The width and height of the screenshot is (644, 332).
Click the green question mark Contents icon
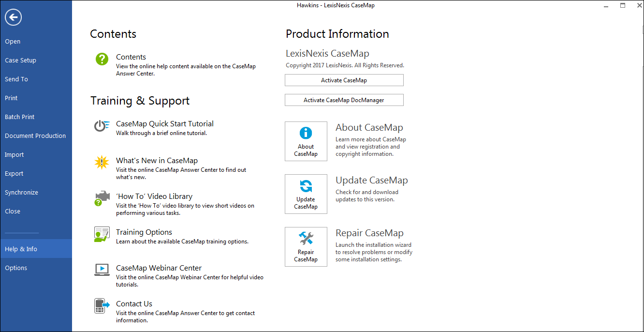tap(102, 59)
